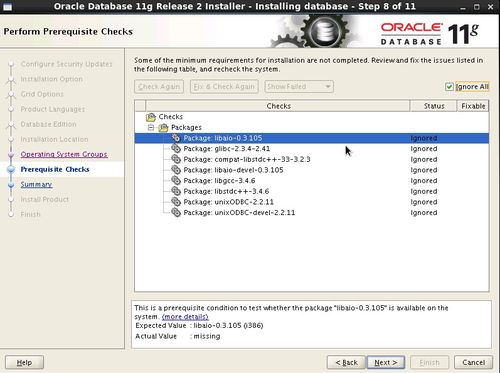Open the more details link
This screenshot has height=373, width=500.
[x=185, y=317]
